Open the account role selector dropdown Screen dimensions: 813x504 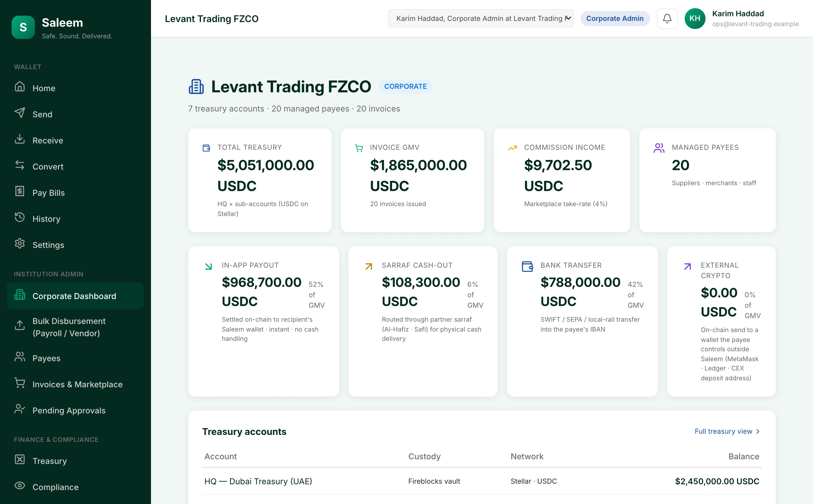coord(480,18)
